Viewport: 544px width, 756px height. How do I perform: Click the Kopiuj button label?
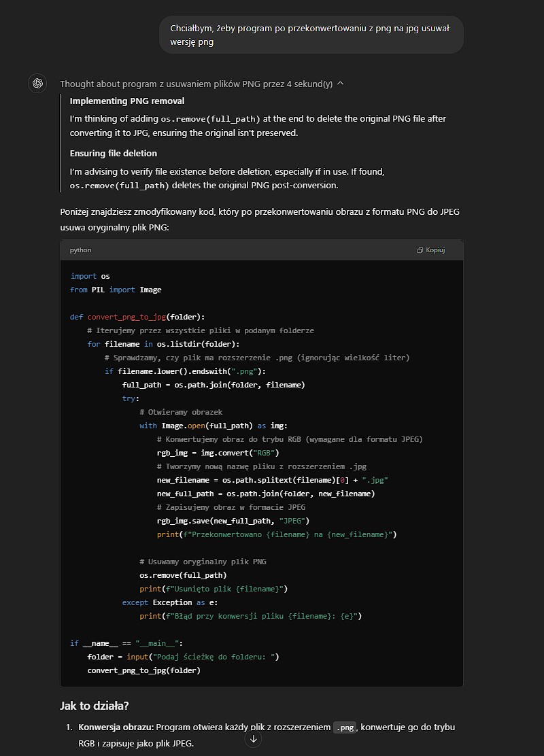pyautogui.click(x=435, y=250)
